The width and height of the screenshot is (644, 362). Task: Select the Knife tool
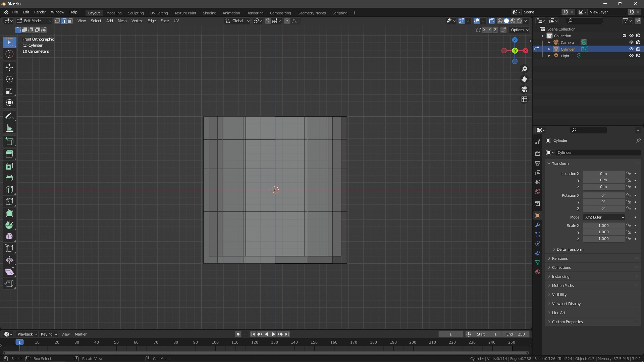[9, 201]
